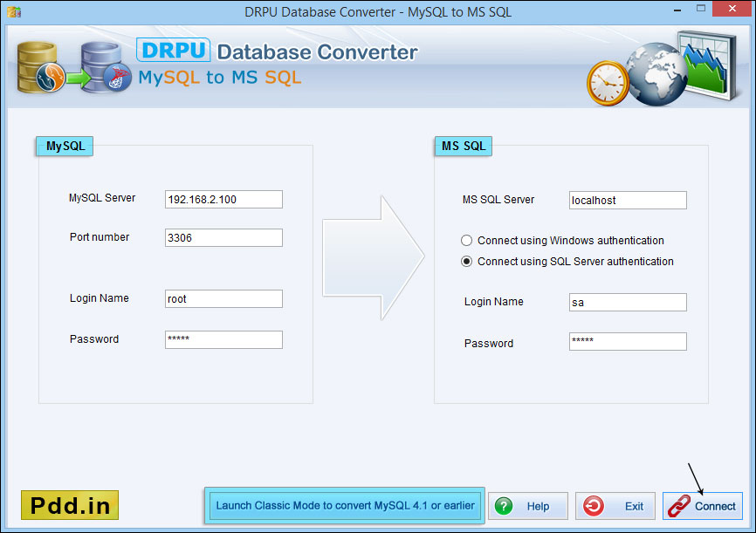This screenshot has height=533, width=756.
Task: Click the Port number field
Action: pyautogui.click(x=223, y=237)
